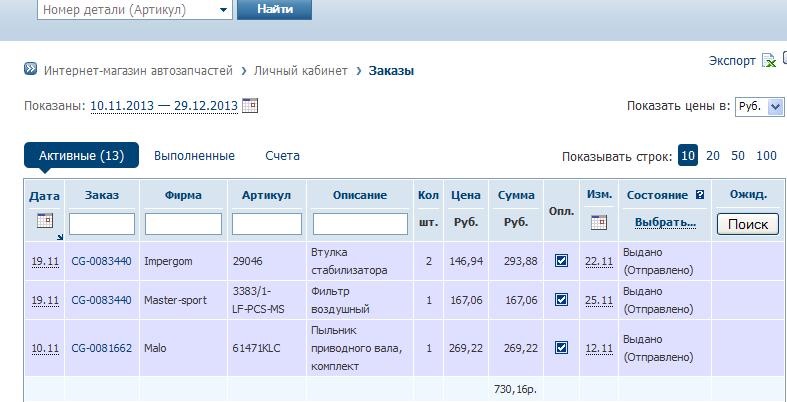Click price 146,94
Screen dimensions: 787x402
pyautogui.click(x=466, y=261)
